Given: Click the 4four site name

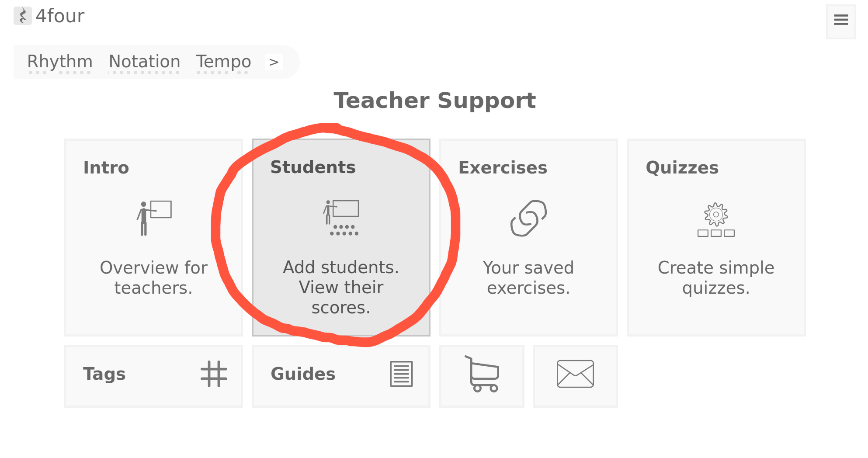Looking at the screenshot, I should point(60,16).
